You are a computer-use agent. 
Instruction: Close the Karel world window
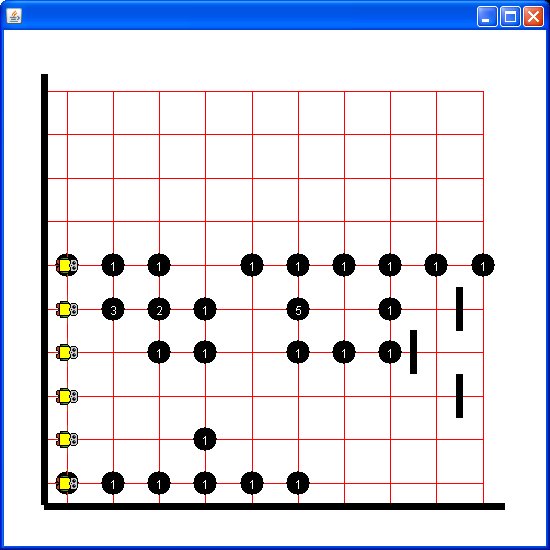pyautogui.click(x=533, y=16)
